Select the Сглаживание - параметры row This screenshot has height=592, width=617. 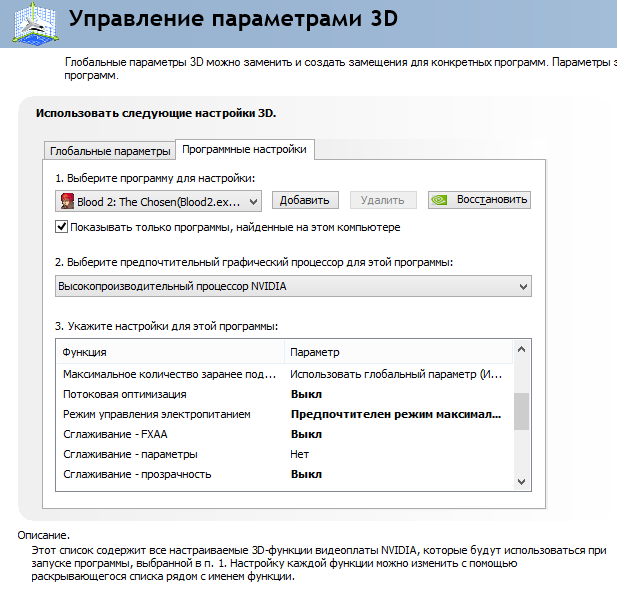coord(285,454)
